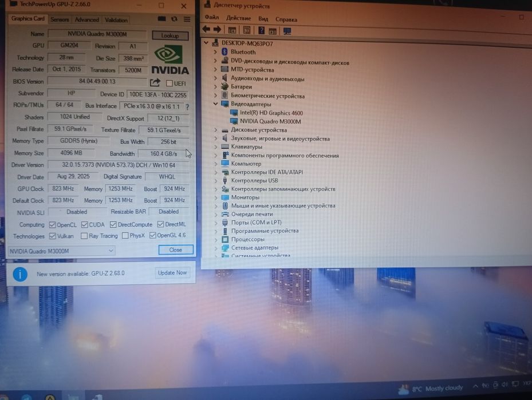Click the Update Now button
The height and width of the screenshot is (400, 532).
(172, 272)
